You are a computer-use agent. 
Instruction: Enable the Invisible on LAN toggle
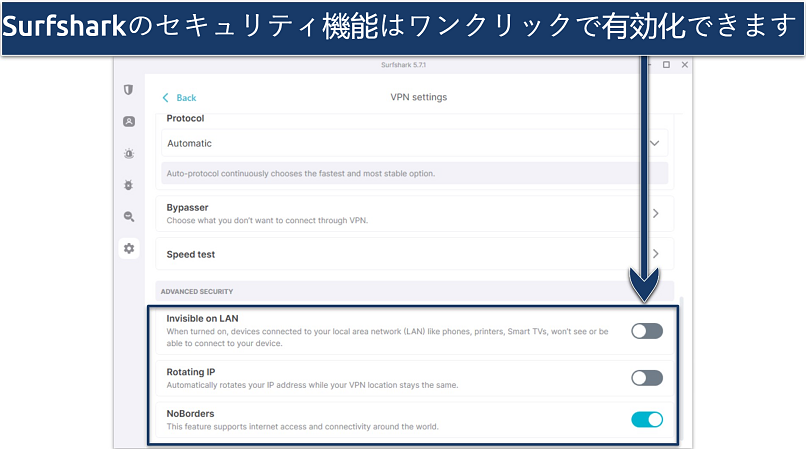[646, 331]
